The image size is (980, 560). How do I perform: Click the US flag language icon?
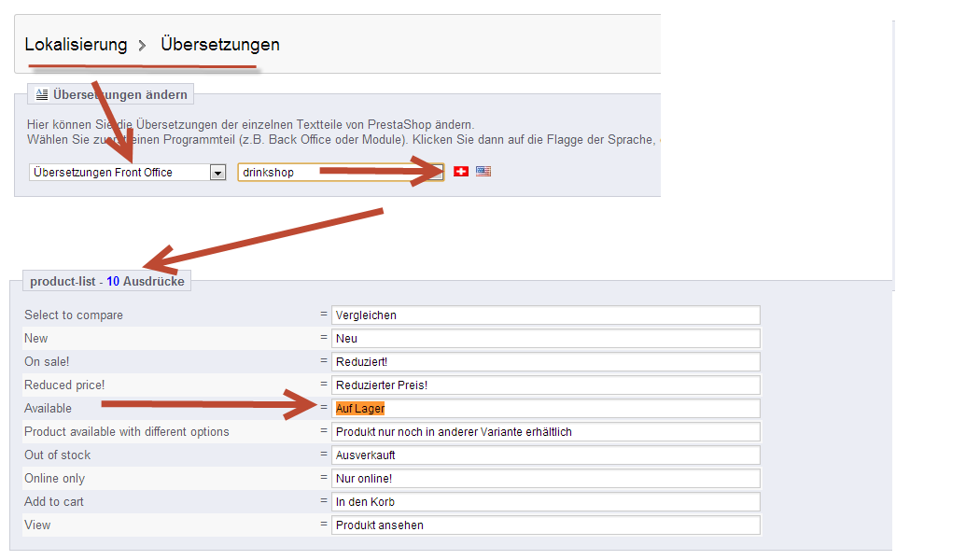click(x=483, y=172)
